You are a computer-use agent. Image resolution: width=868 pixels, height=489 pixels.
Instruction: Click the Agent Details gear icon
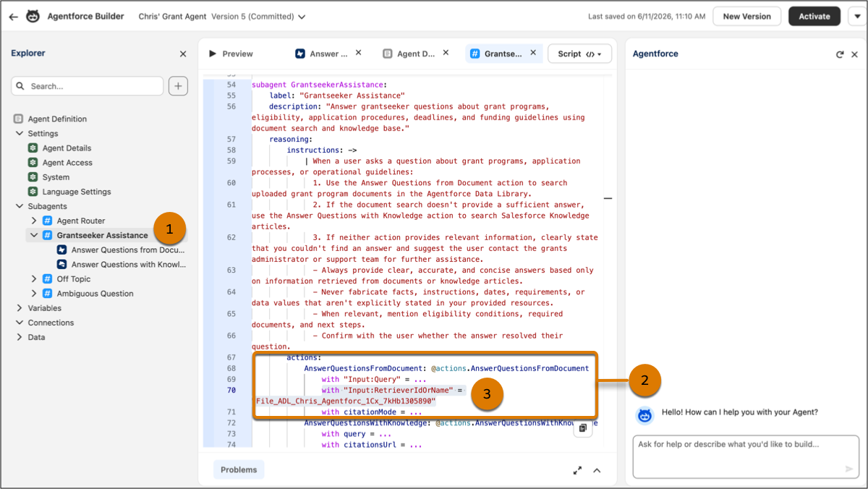(33, 148)
